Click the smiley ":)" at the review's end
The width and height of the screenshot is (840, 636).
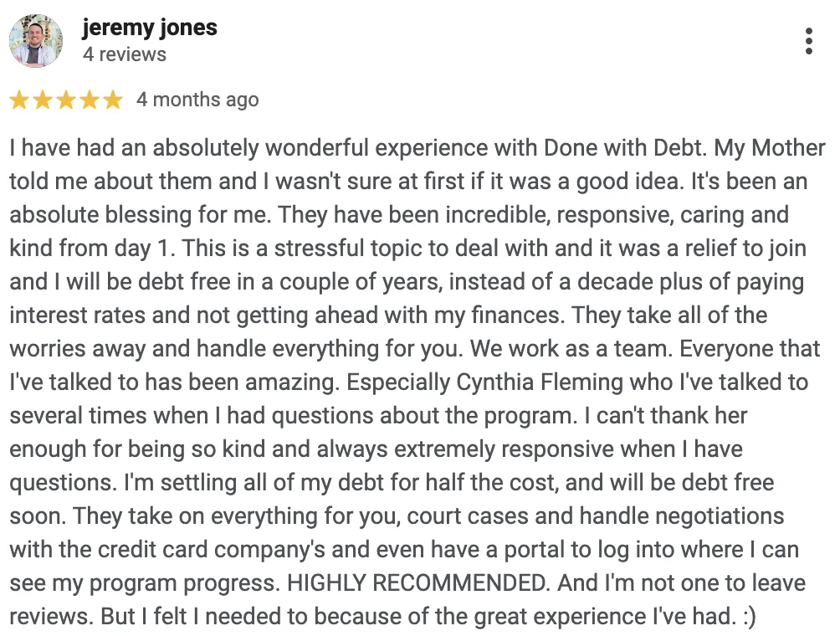749,617
